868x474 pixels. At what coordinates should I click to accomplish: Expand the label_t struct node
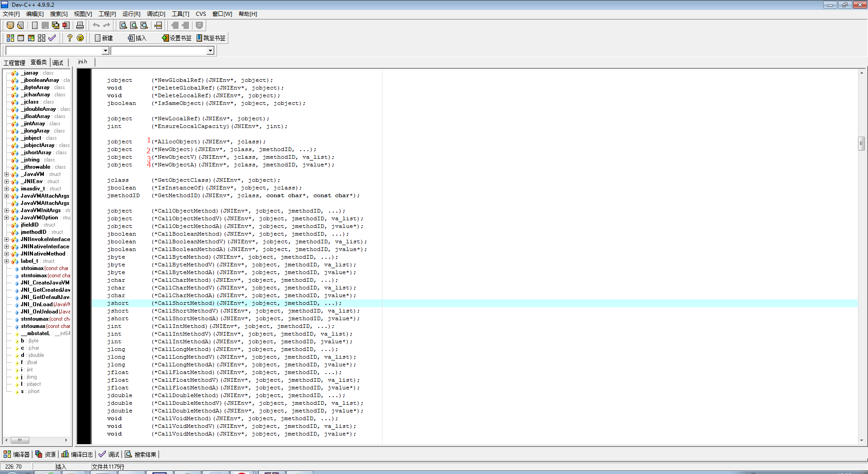[x=7, y=261]
